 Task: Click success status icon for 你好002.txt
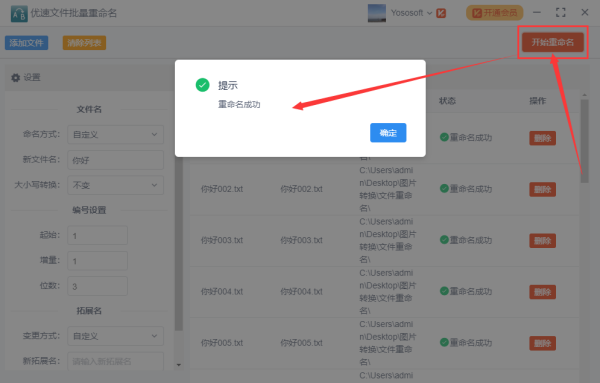click(444, 188)
